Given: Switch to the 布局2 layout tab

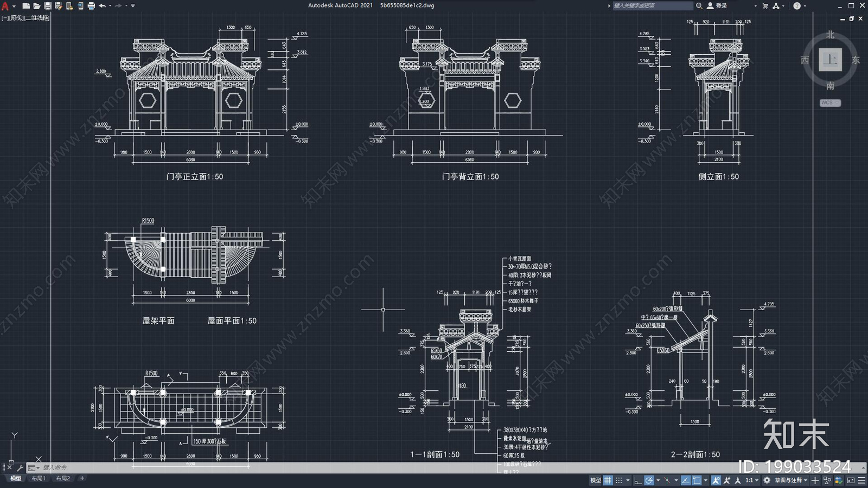Looking at the screenshot, I should 63,478.
